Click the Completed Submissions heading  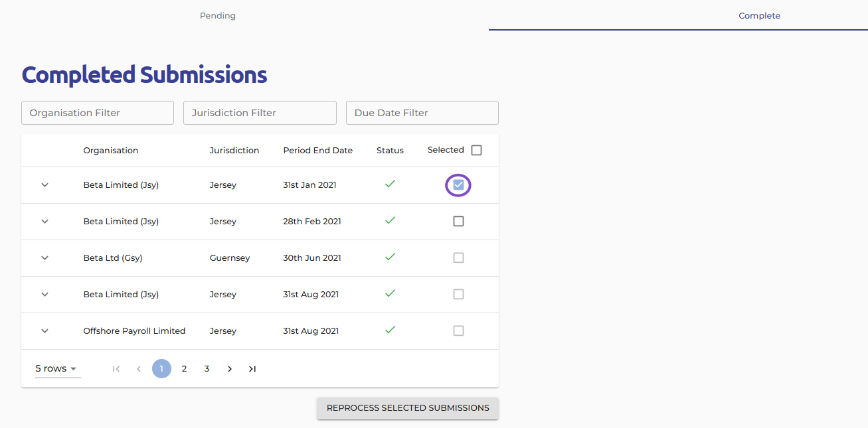[x=144, y=75]
